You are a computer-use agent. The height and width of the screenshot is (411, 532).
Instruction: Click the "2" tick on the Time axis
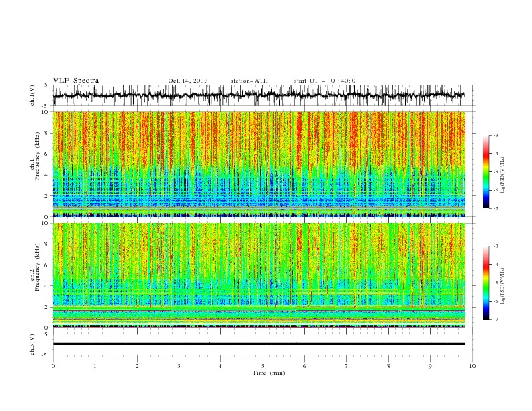click(x=137, y=366)
